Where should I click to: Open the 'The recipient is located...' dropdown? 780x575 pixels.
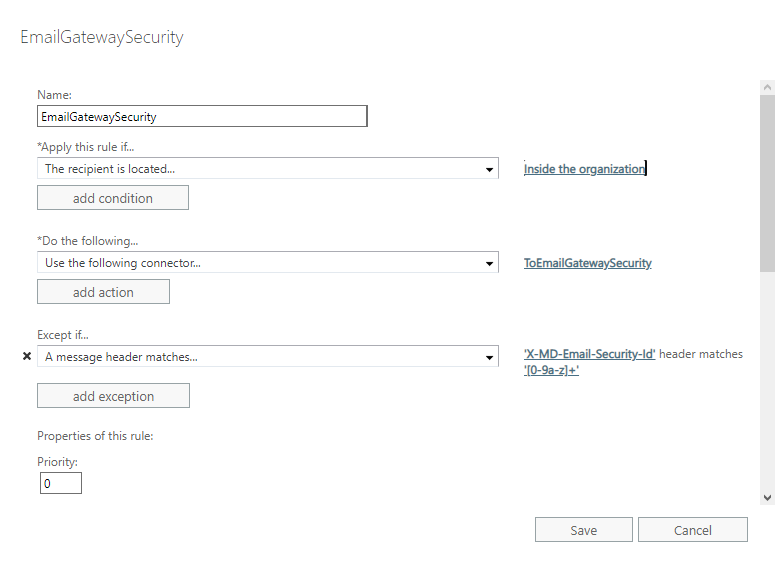(x=267, y=169)
